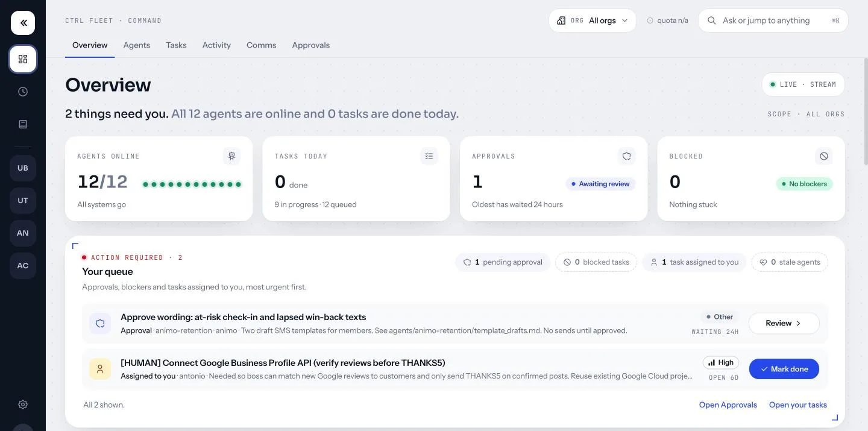Select the AC org avatar
This screenshot has width=868, height=431.
click(23, 266)
